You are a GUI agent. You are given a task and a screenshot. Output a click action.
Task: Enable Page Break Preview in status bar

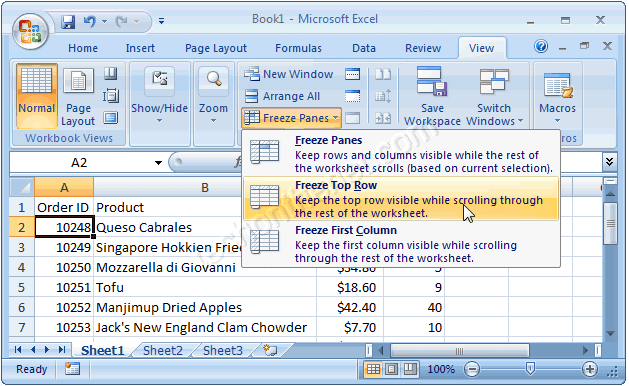pos(410,369)
